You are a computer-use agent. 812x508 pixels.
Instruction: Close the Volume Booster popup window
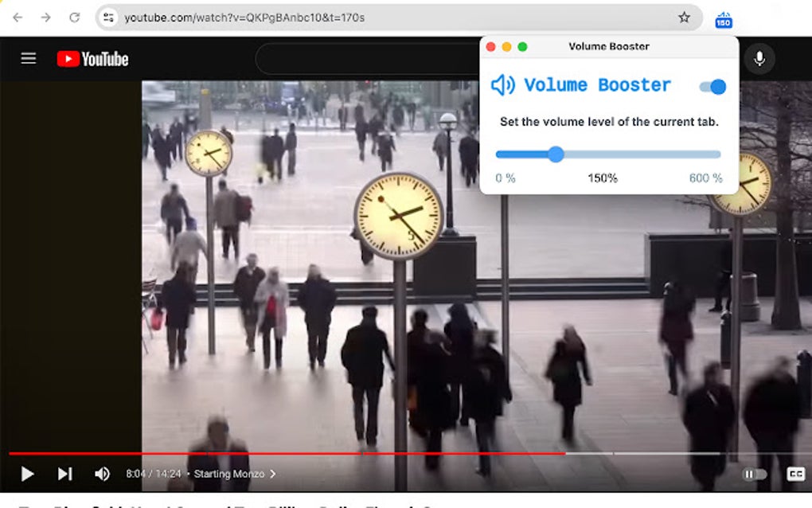pyautogui.click(x=491, y=47)
